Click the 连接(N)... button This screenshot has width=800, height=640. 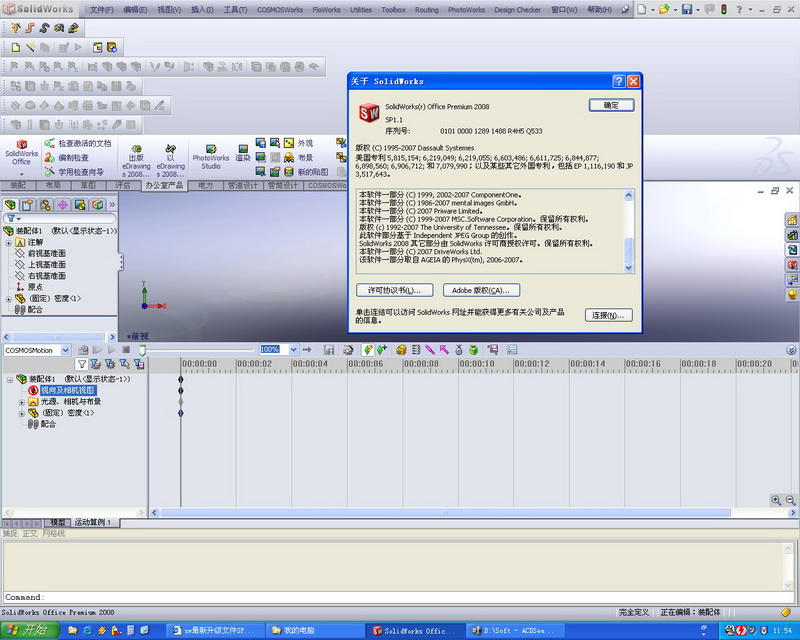point(608,315)
